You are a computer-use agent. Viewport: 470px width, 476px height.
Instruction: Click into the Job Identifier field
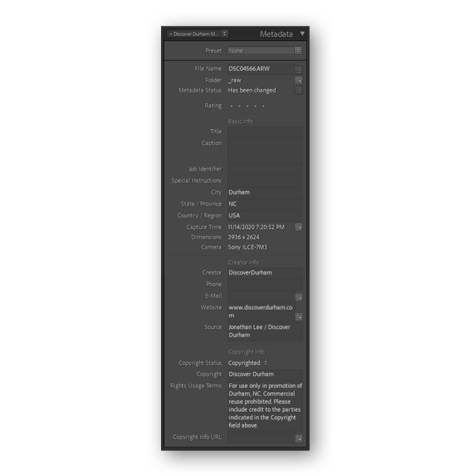click(265, 169)
